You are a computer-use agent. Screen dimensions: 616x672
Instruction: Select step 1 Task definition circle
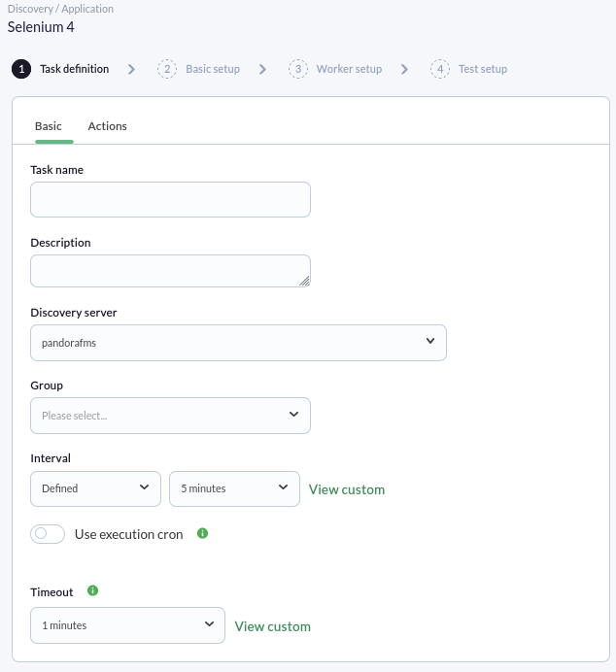click(21, 69)
